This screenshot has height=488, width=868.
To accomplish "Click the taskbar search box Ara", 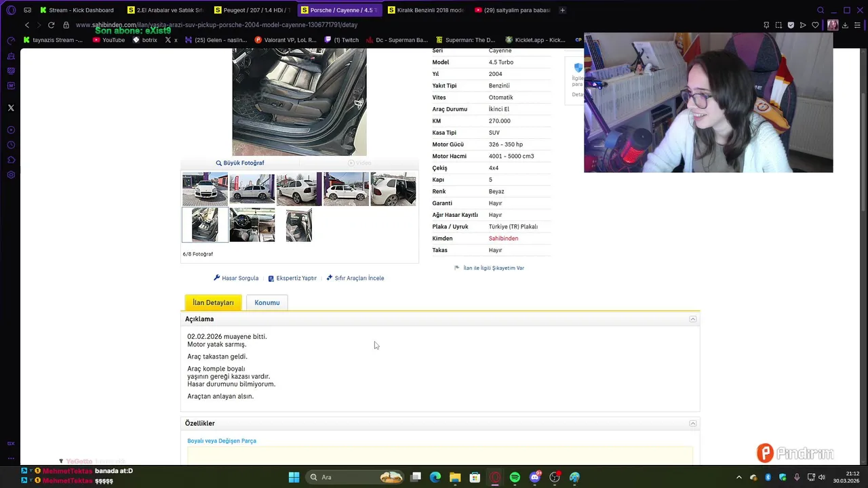I will click(356, 477).
